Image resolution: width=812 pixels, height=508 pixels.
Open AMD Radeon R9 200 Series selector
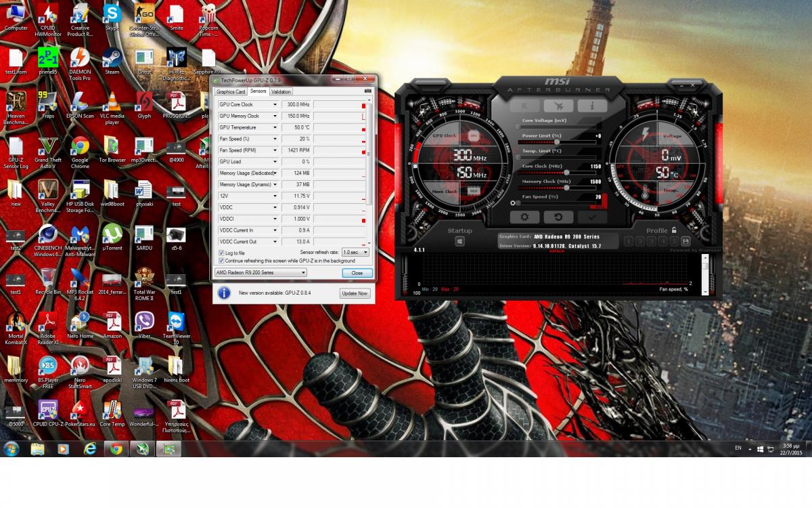click(x=261, y=272)
